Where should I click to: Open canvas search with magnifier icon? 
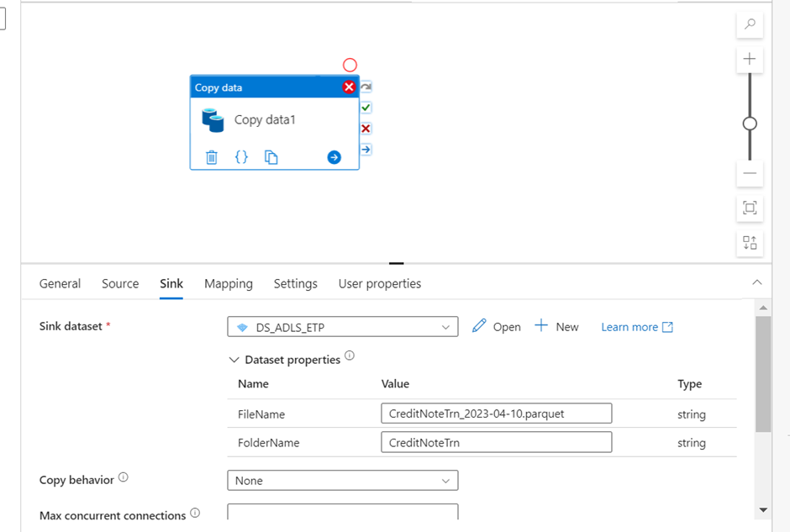750,24
